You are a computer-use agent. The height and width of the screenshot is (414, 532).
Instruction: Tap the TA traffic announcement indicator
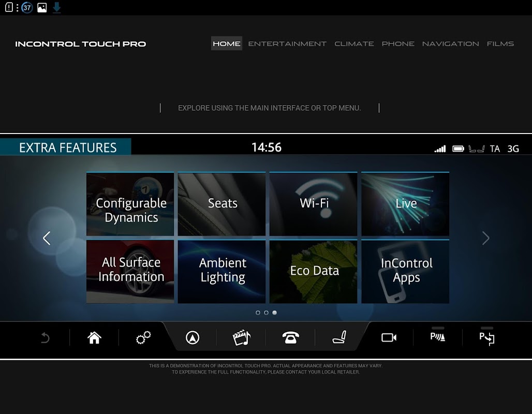[495, 149]
